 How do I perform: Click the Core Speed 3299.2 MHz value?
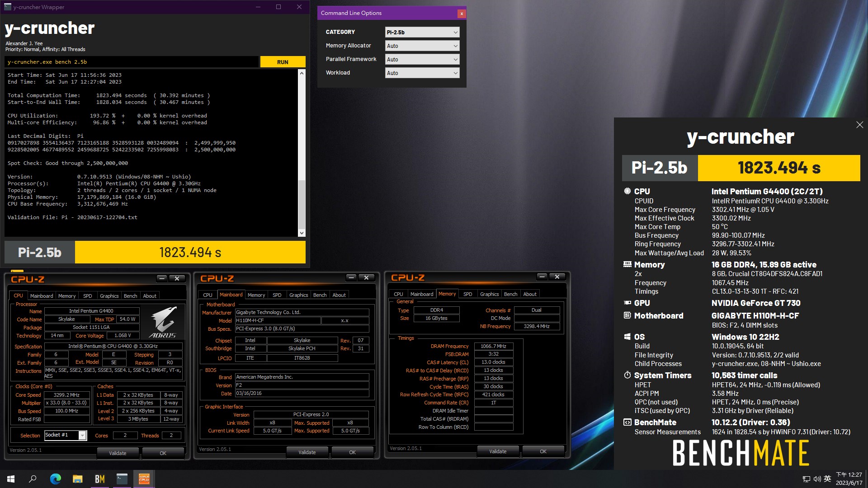tap(66, 395)
